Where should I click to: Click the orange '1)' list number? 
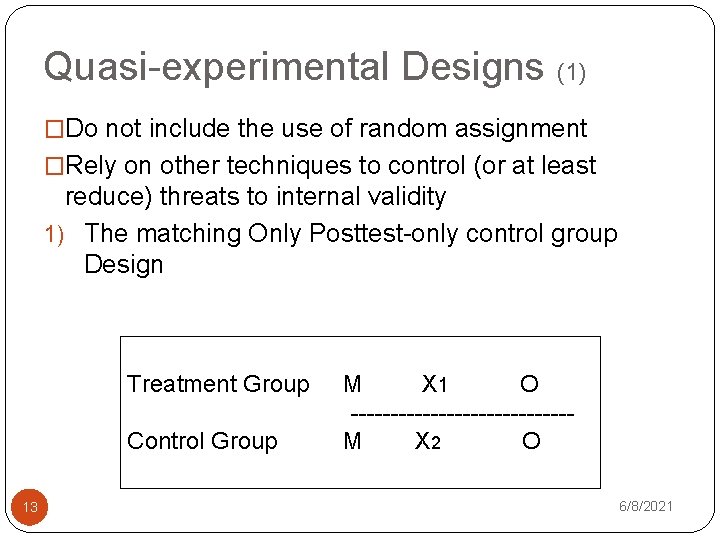[x=54, y=235]
